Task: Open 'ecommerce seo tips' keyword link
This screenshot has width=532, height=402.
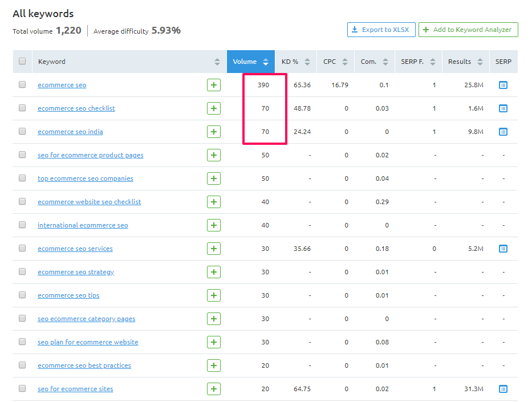Action: point(68,296)
